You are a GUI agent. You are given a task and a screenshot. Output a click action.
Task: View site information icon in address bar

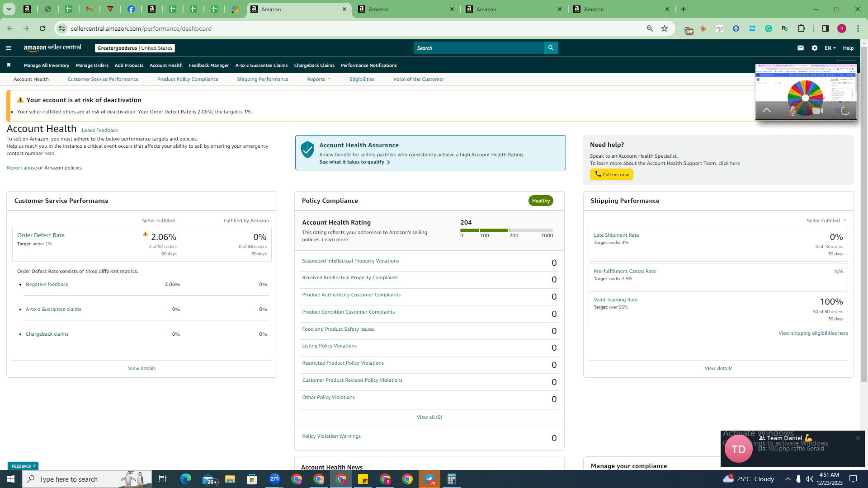[62, 28]
